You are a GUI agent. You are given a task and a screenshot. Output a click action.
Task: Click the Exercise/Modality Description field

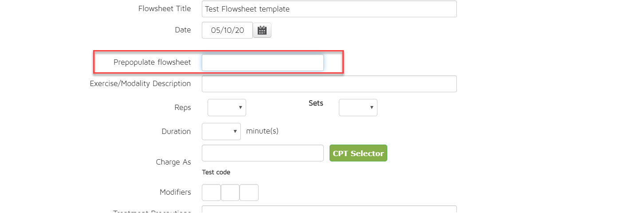point(329,84)
